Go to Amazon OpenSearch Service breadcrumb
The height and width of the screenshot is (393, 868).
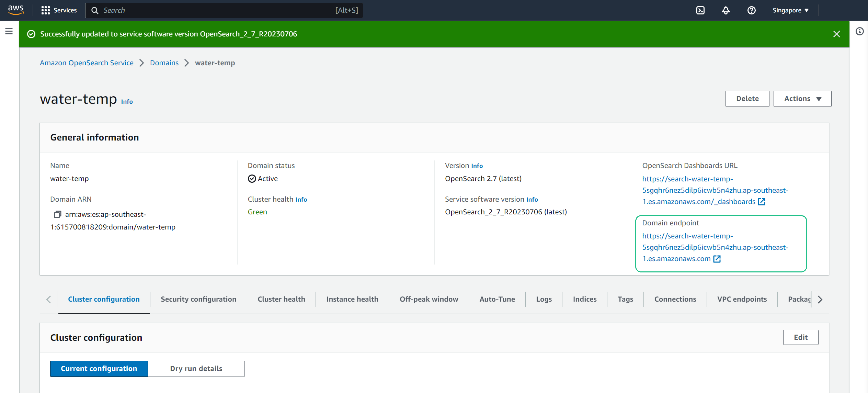[87, 63]
